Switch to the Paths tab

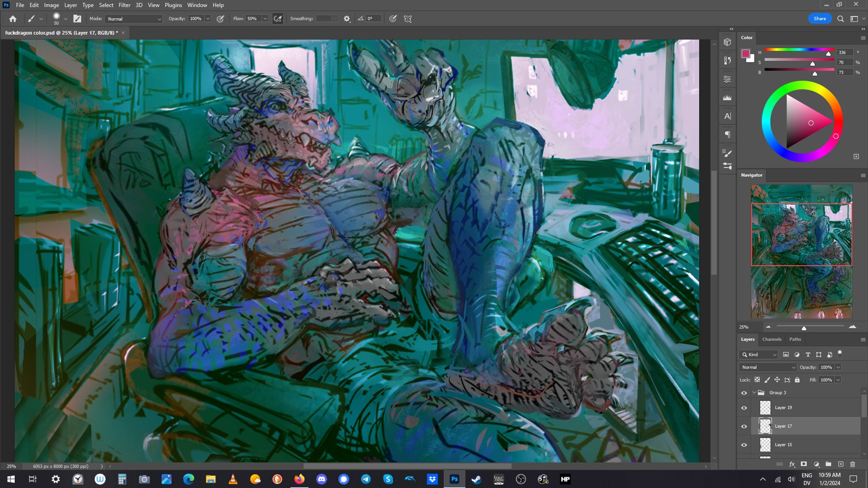click(x=795, y=340)
